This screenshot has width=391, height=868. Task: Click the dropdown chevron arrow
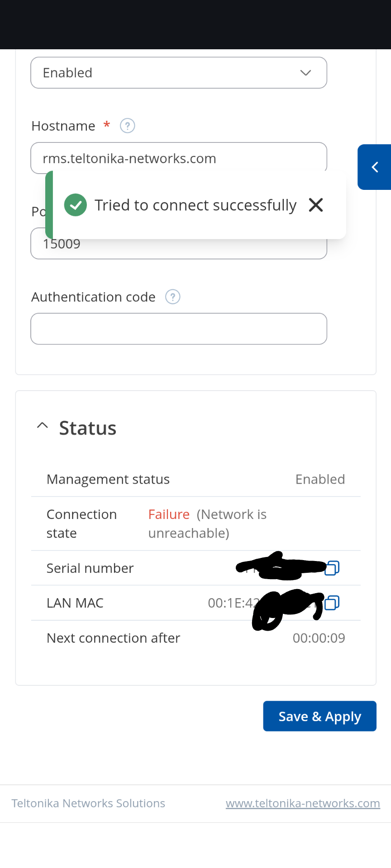pos(306,73)
